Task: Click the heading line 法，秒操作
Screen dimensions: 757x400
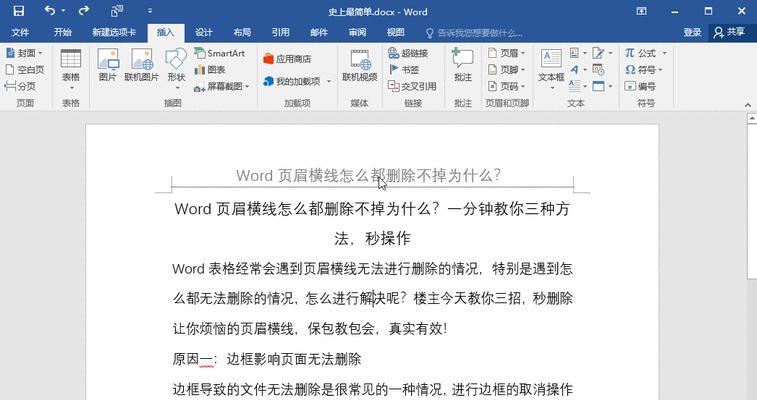Action: (x=372, y=238)
